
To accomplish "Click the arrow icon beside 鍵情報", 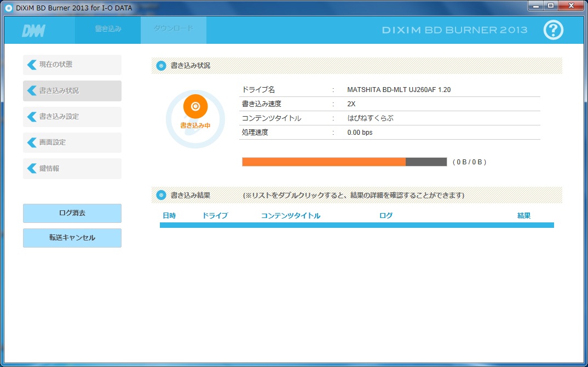I will (x=32, y=169).
